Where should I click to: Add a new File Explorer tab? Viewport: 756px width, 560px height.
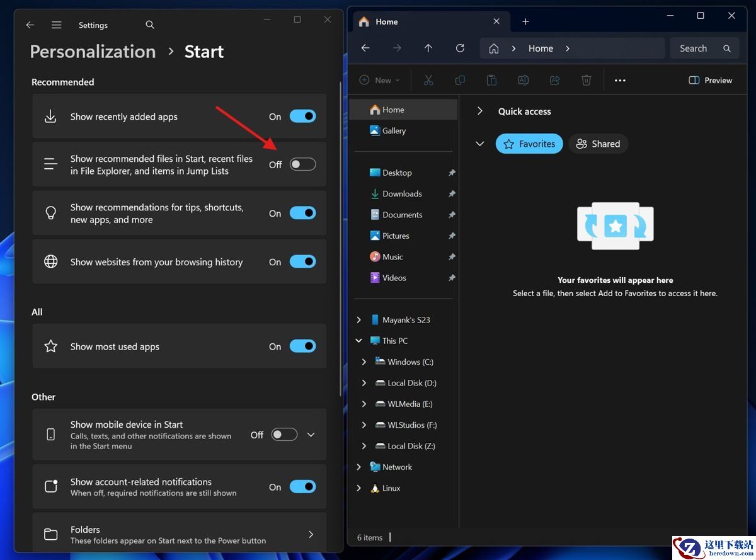coord(525,21)
